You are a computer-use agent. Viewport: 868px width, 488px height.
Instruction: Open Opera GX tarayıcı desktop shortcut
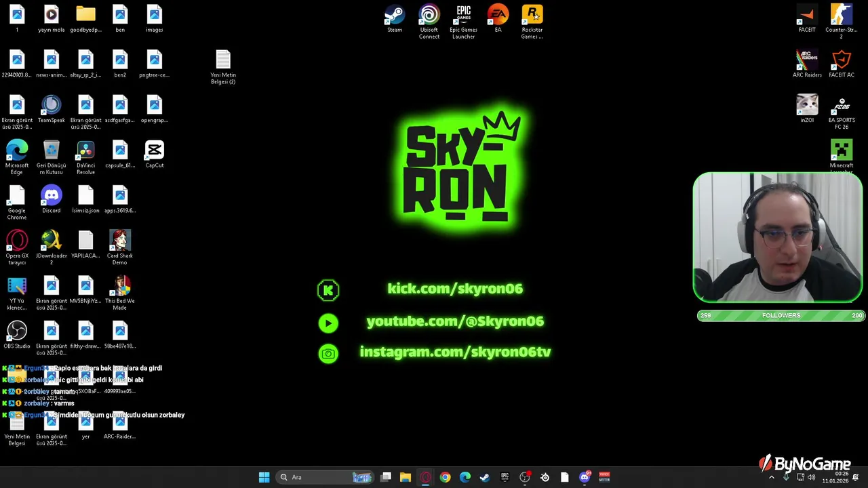click(x=17, y=248)
